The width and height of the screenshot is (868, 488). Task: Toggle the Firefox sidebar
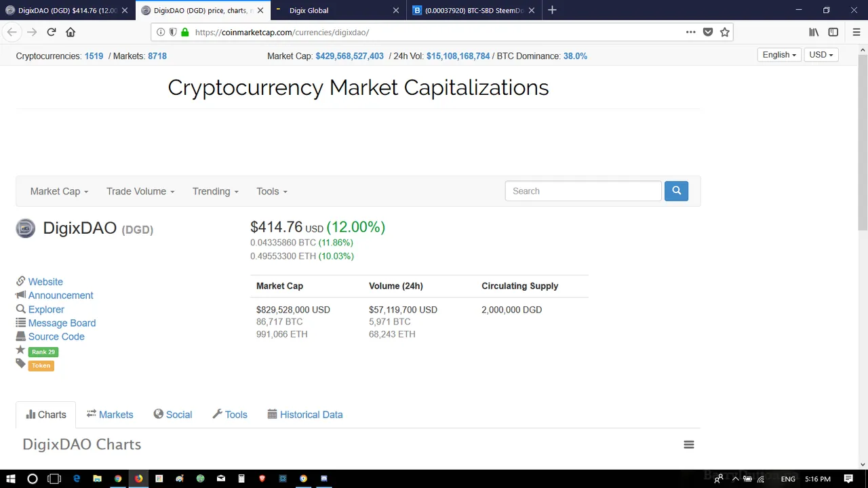coord(833,32)
